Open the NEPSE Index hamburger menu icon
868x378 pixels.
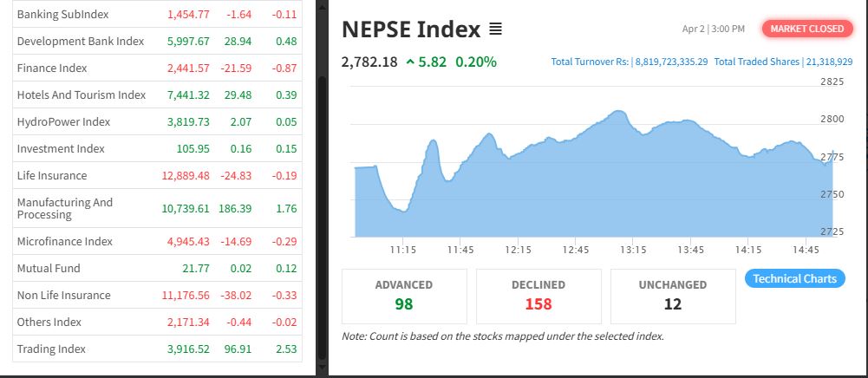click(495, 29)
